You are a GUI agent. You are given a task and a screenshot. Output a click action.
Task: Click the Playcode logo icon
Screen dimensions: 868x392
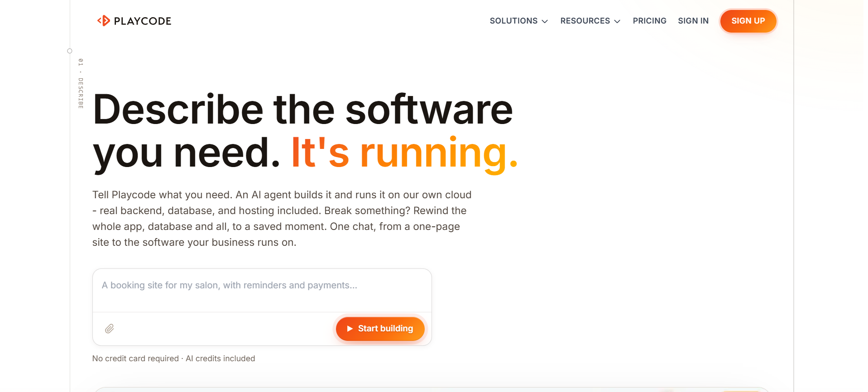(104, 21)
